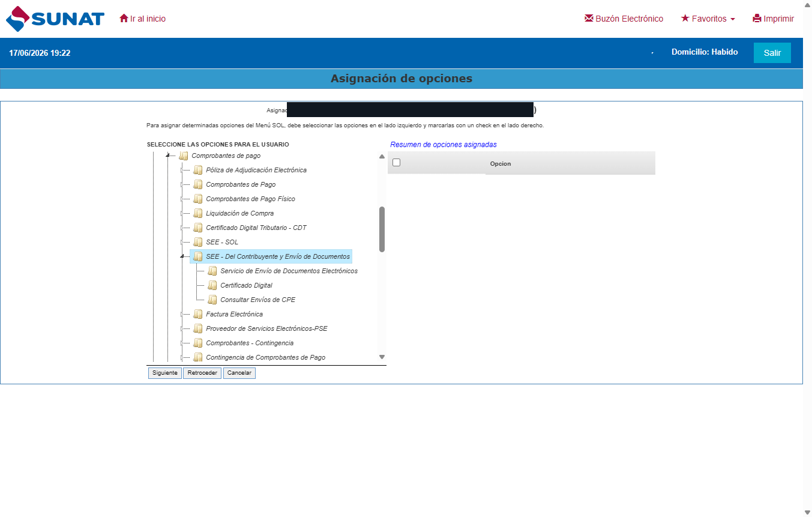Click the star icon beside Favoritos
This screenshot has height=517, width=812.
pyautogui.click(x=685, y=19)
